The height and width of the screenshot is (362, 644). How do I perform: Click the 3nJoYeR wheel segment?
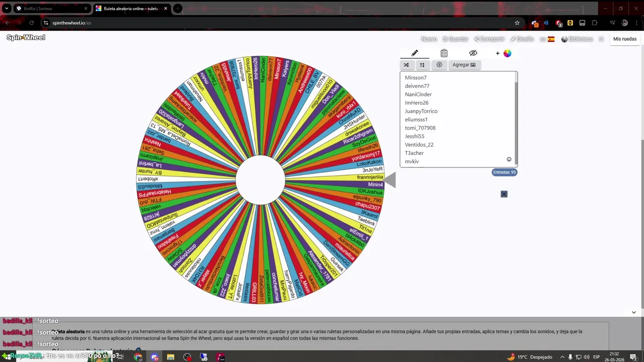tap(373, 169)
